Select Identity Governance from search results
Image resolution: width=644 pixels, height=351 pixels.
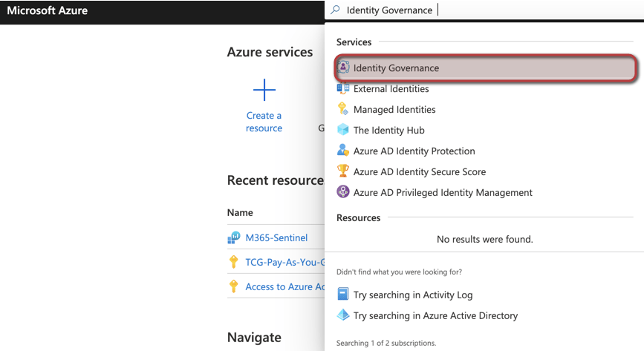pyautogui.click(x=396, y=68)
